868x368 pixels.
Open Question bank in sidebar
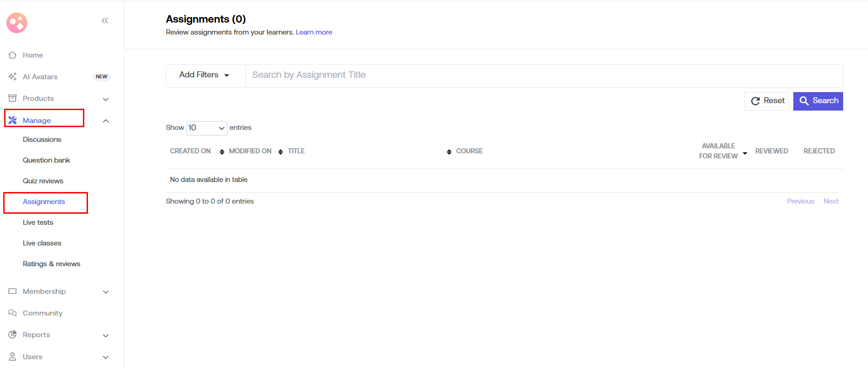tap(47, 160)
